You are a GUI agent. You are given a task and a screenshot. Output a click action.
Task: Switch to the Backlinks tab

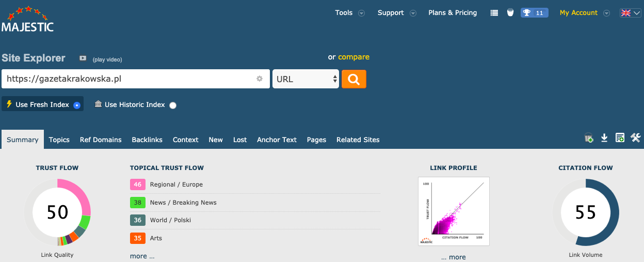coord(147,140)
